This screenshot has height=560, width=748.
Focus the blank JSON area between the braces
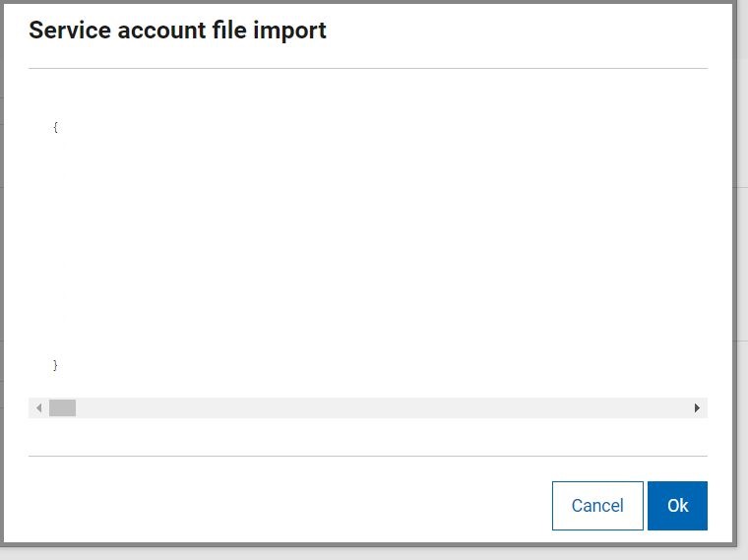point(368,246)
